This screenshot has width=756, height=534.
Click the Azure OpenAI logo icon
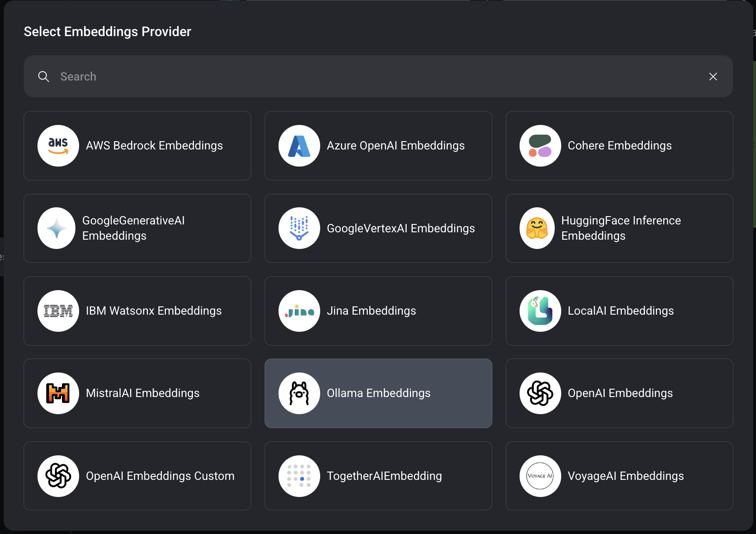point(299,146)
